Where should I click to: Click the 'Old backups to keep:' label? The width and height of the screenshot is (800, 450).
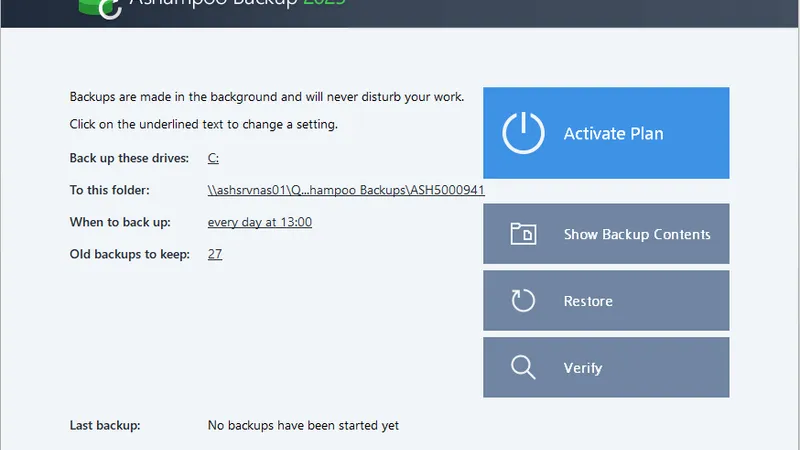click(x=130, y=254)
